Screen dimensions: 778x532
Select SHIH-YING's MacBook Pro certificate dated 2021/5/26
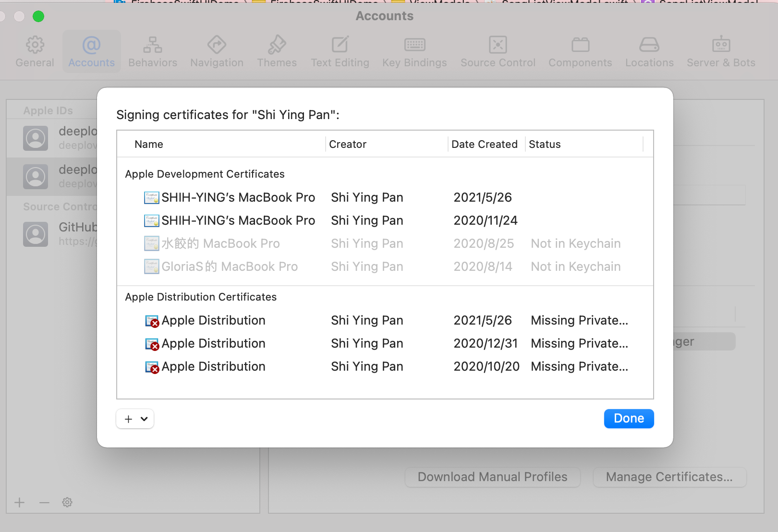(x=385, y=197)
